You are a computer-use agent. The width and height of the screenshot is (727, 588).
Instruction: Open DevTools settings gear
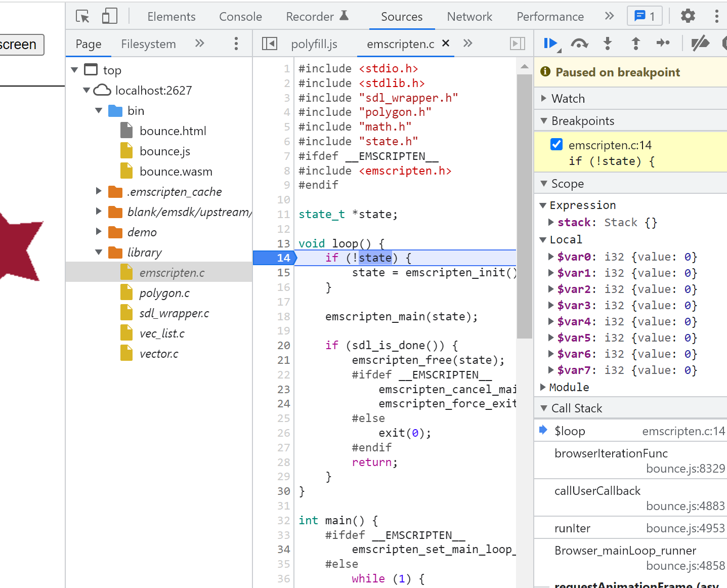point(688,16)
